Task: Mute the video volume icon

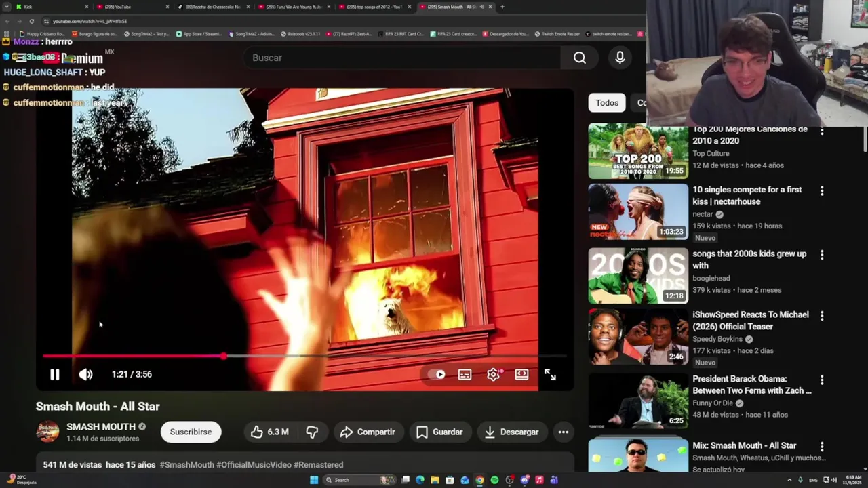Action: [85, 374]
